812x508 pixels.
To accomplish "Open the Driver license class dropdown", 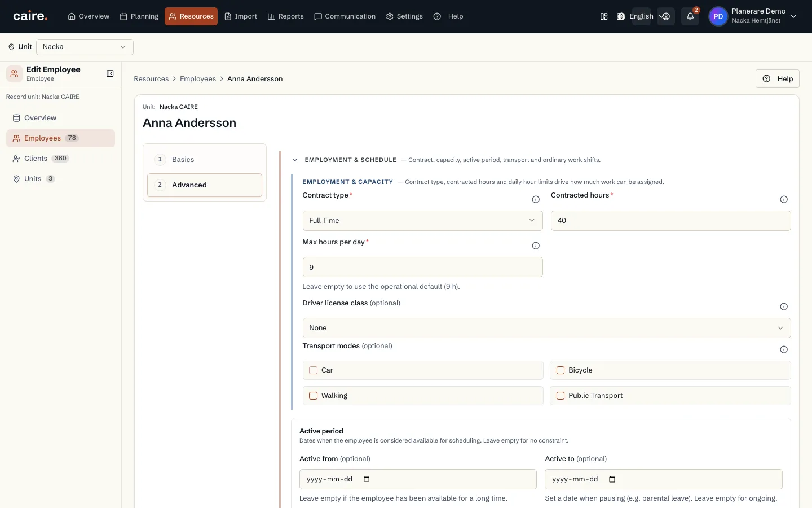I will tap(546, 328).
